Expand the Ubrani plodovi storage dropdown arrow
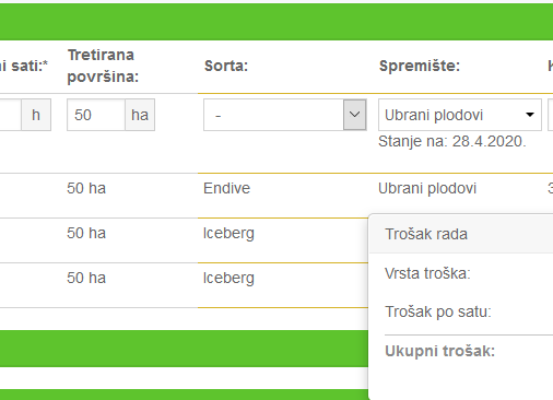This screenshot has height=400, width=553. pos(529,115)
